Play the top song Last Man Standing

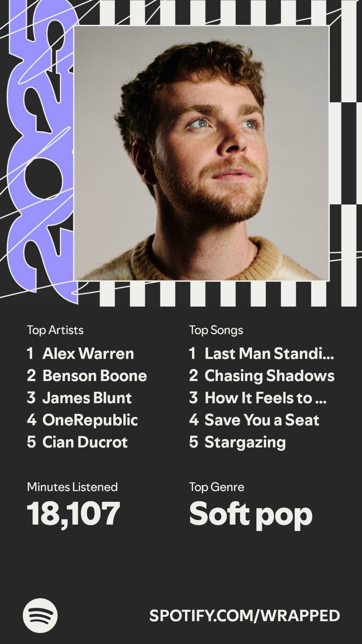click(269, 354)
